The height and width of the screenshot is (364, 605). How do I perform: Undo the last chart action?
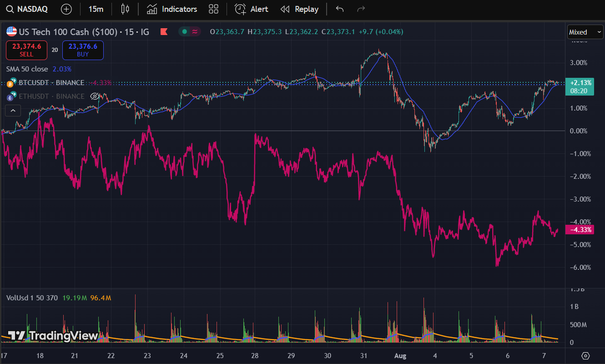coord(339,9)
